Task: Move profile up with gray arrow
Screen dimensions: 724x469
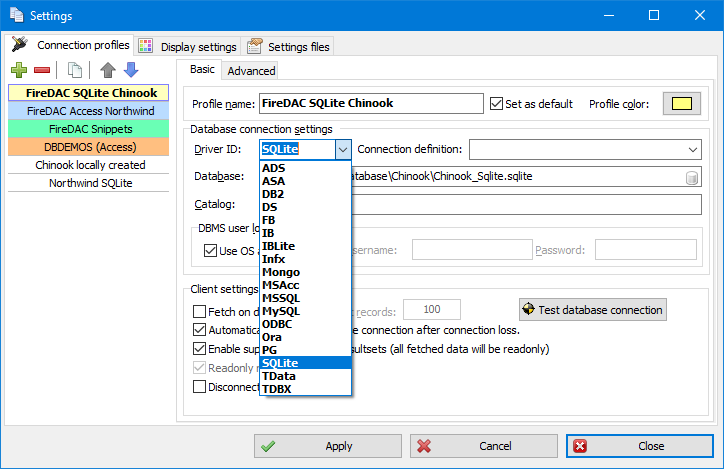Action: 108,70
